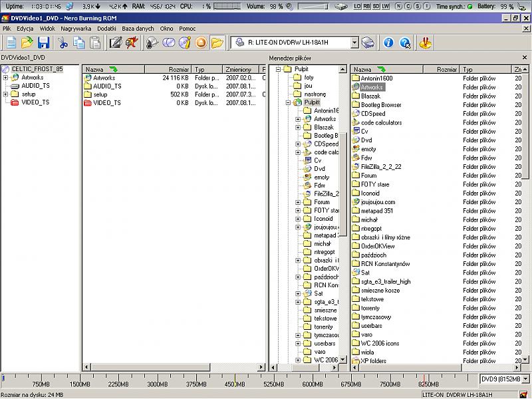
Task: Expand Forum in file manager tree
Action: [x=298, y=202]
